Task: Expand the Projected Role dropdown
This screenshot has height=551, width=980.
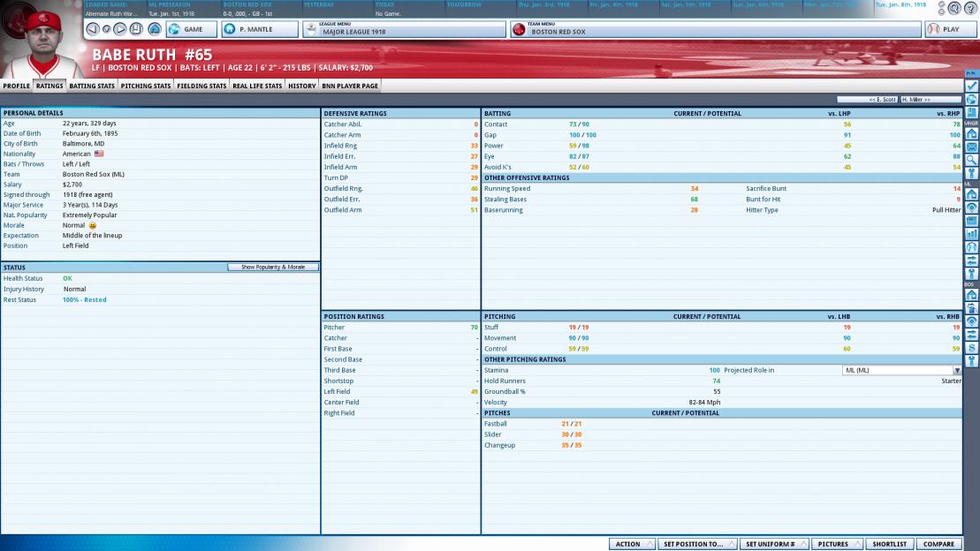Action: (x=956, y=370)
